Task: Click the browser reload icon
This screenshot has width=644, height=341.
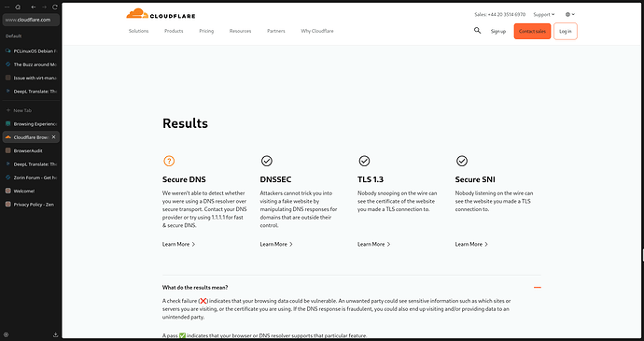Action: pyautogui.click(x=55, y=7)
